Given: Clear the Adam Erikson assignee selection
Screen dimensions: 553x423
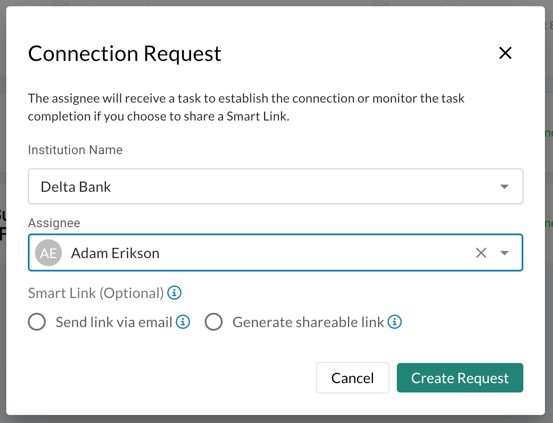Looking at the screenshot, I should click(x=481, y=253).
